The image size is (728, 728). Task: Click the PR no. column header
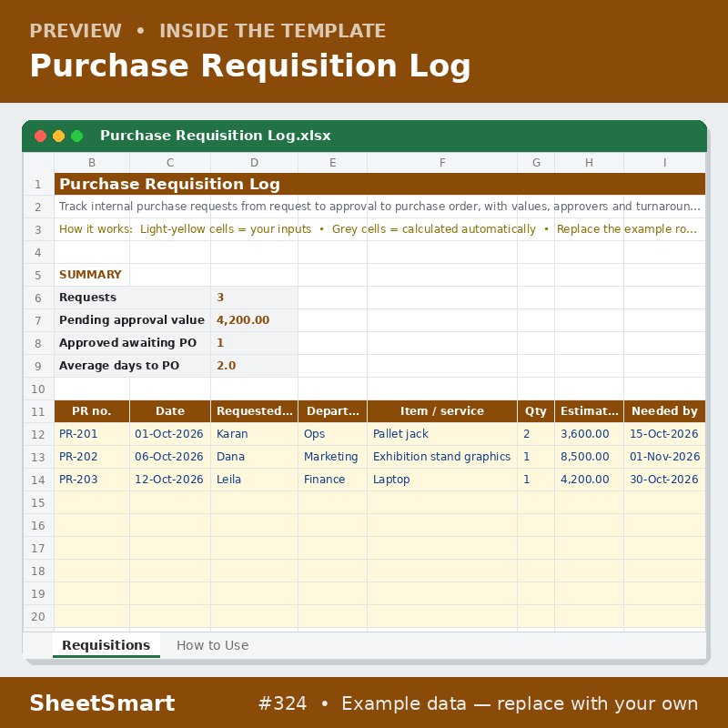pyautogui.click(x=92, y=411)
